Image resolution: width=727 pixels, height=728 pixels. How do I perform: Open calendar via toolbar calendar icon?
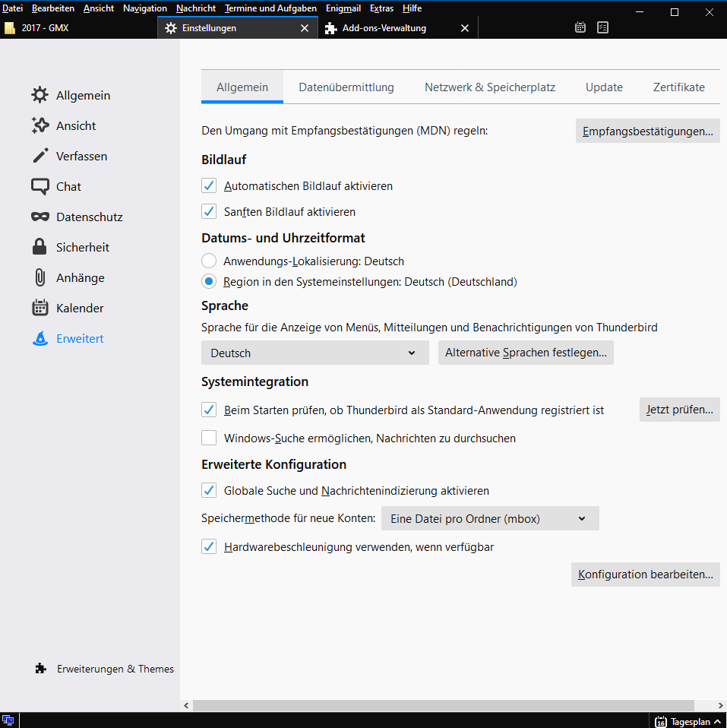click(580, 27)
